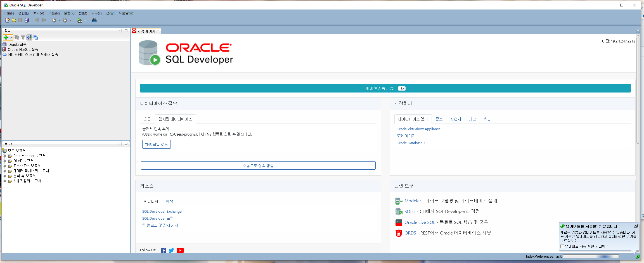The image size is (644, 263).
Task: Click 수동으로 접속 생성 button
Action: click(258, 165)
